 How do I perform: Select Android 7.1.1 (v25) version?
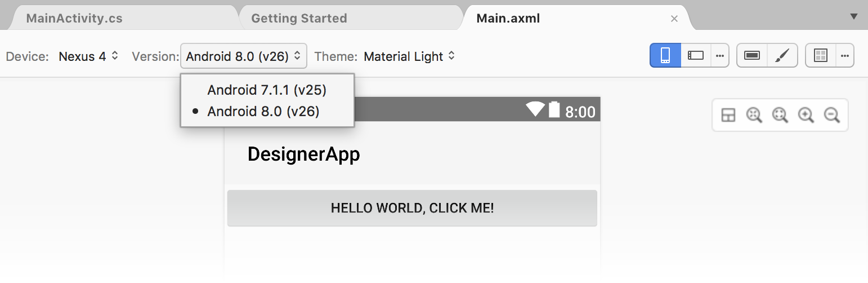pos(267,90)
